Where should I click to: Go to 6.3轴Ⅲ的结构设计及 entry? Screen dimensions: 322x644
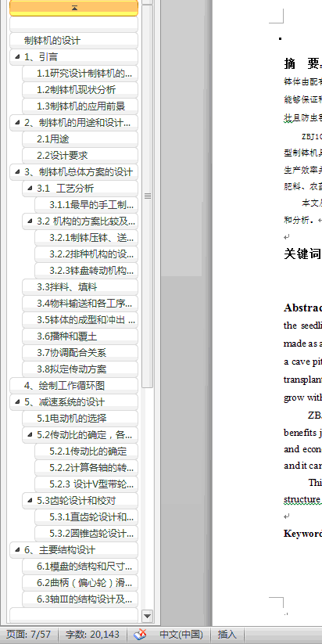pyautogui.click(x=80, y=599)
